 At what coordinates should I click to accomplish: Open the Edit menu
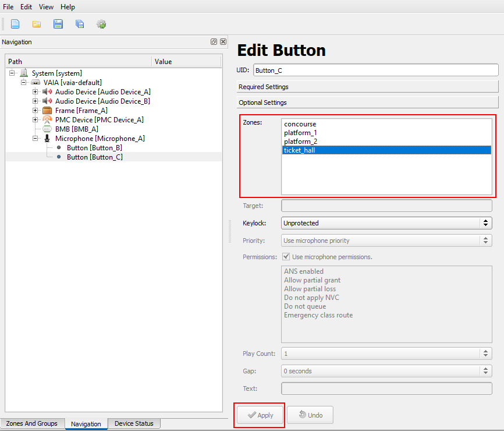(x=26, y=7)
